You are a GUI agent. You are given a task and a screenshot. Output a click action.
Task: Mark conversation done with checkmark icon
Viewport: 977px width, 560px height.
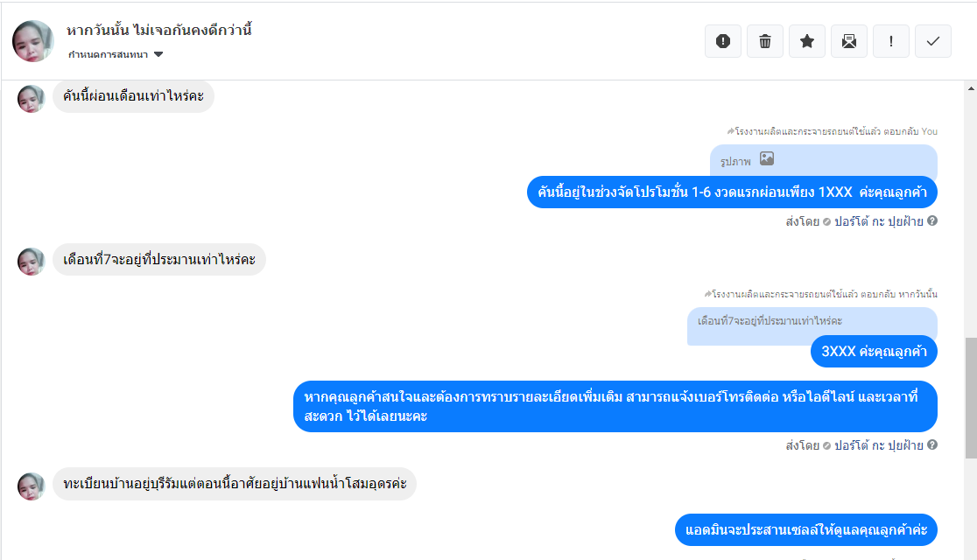click(932, 41)
